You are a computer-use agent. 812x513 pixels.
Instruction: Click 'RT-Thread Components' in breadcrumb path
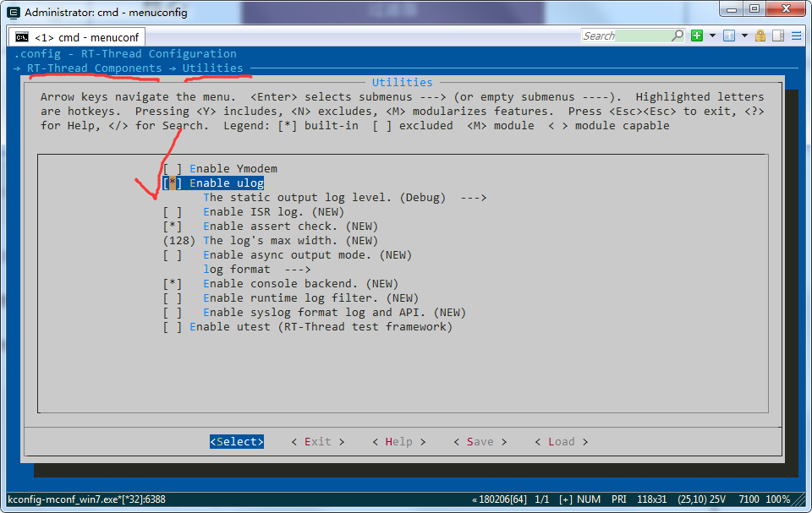tap(94, 68)
